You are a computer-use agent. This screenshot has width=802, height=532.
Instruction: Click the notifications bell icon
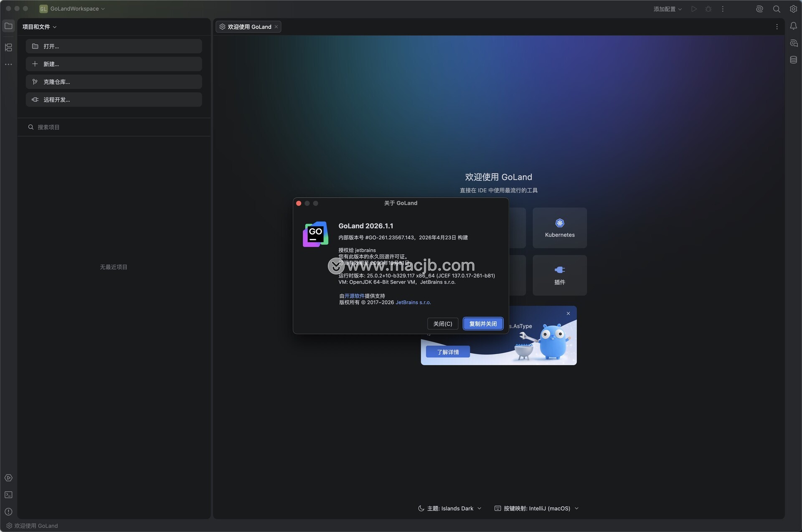click(x=793, y=26)
